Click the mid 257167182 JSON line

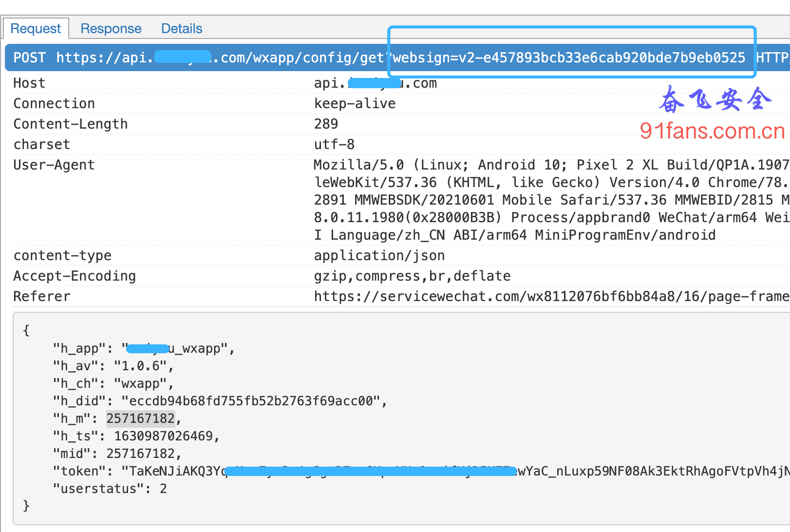point(117,454)
